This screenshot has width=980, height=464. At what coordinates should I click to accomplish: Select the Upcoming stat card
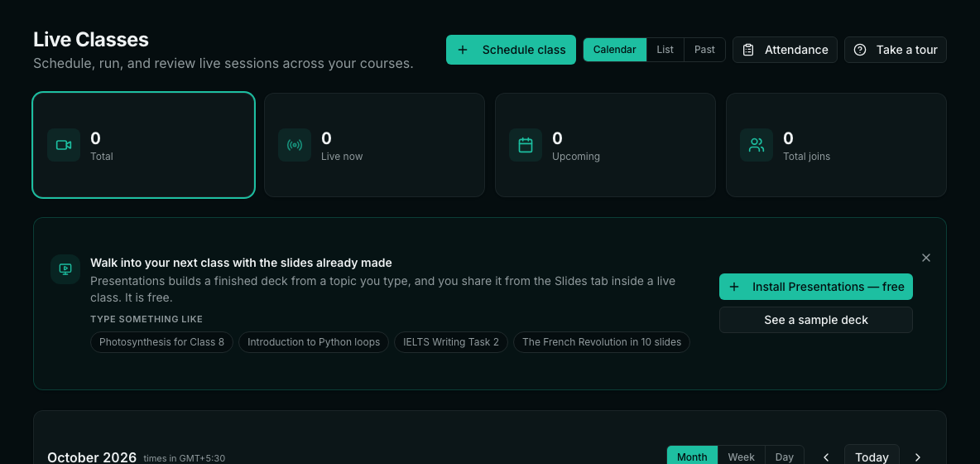[x=605, y=145]
